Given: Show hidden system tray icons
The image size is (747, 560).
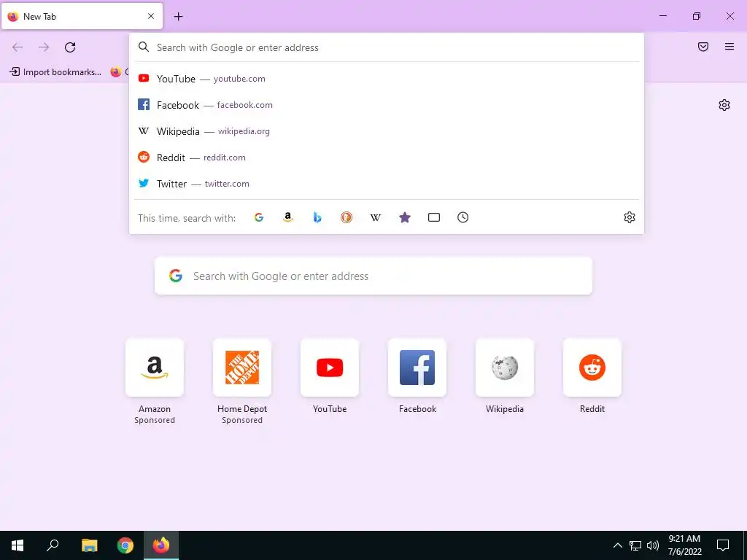Looking at the screenshot, I should [617, 545].
